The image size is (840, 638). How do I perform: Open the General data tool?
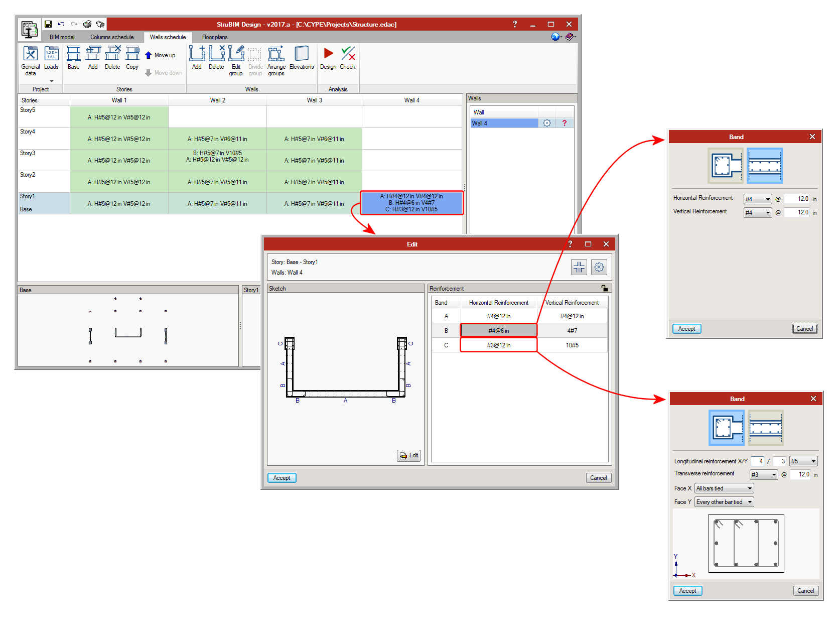coord(30,60)
